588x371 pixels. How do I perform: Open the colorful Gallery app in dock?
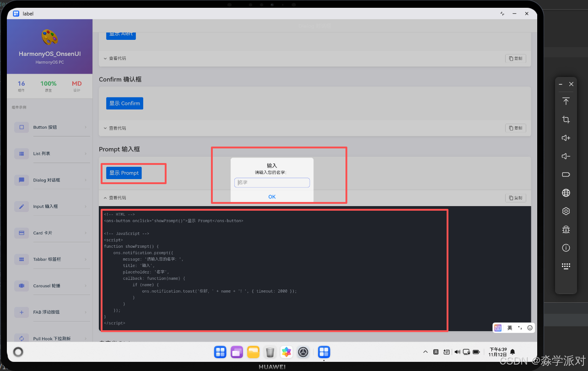[286, 352]
